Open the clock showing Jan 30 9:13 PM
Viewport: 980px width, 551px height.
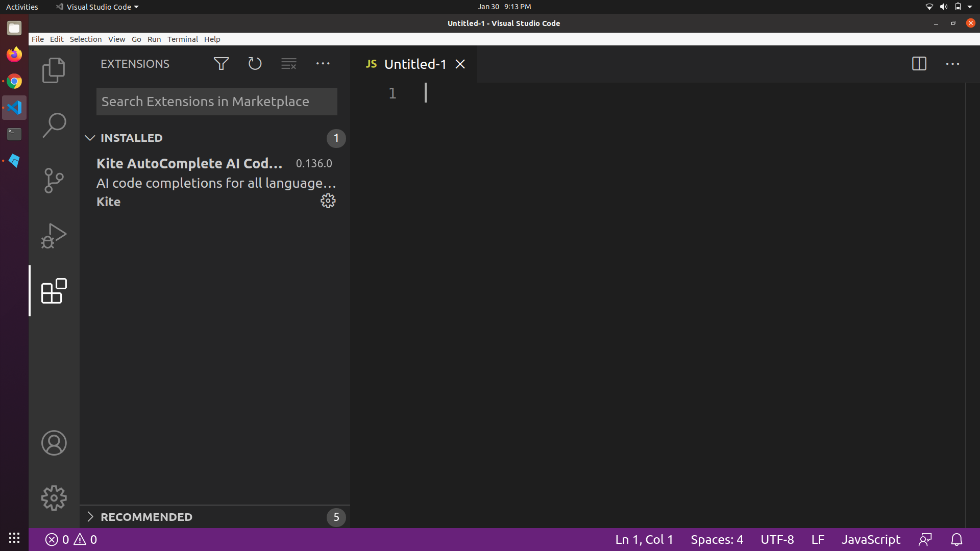tap(504, 7)
